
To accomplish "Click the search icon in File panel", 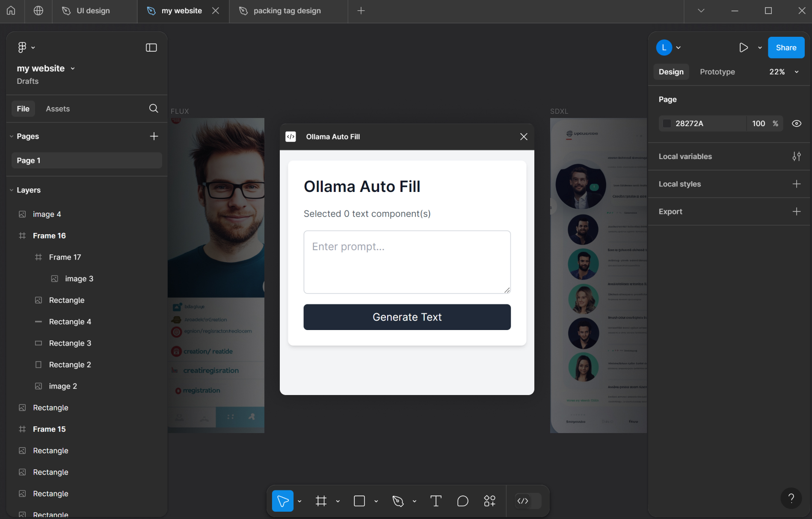I will [x=154, y=109].
